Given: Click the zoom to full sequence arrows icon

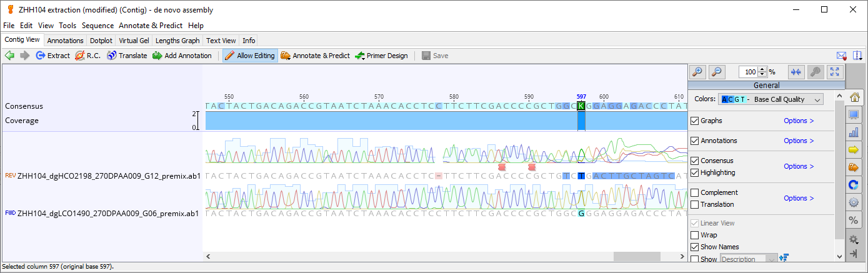Looking at the screenshot, I should point(796,72).
